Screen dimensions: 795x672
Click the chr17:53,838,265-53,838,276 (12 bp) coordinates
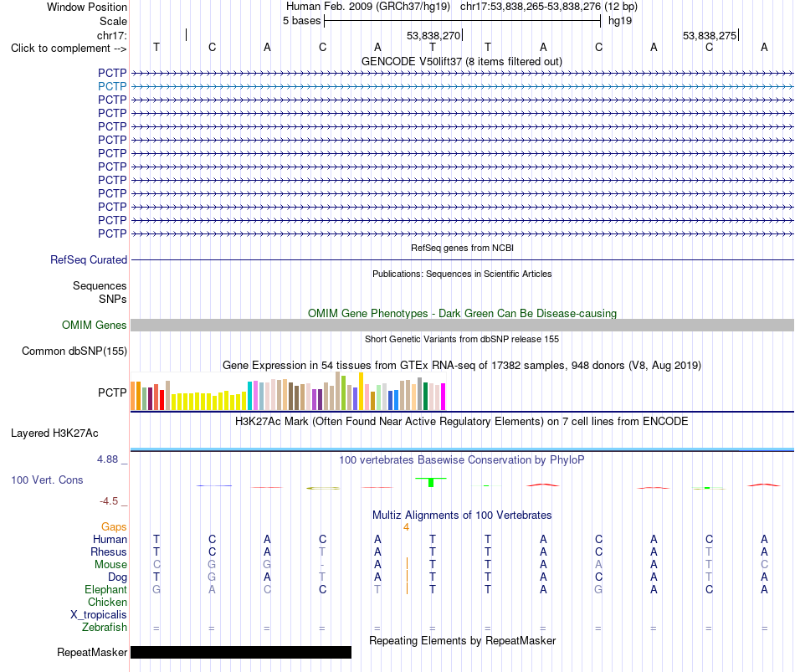(549, 7)
